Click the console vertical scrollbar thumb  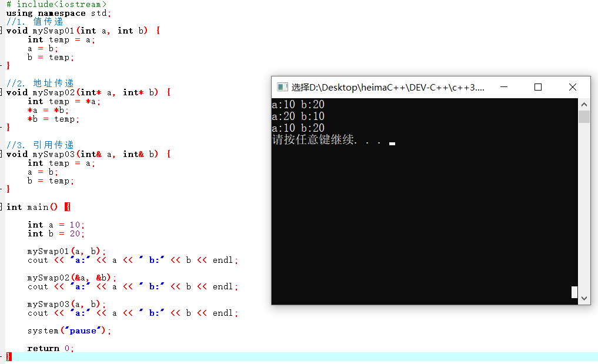(584, 116)
